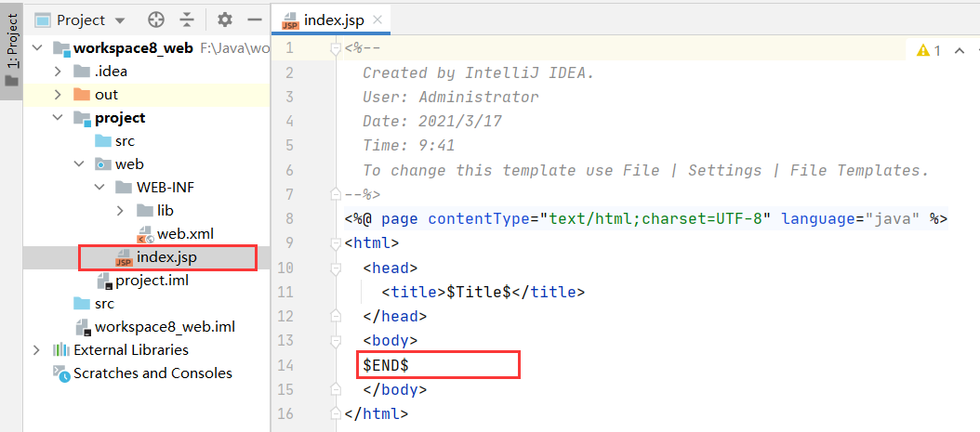Jump to previous highlighted error arrow
The height and width of the screenshot is (432, 980).
pos(959,50)
